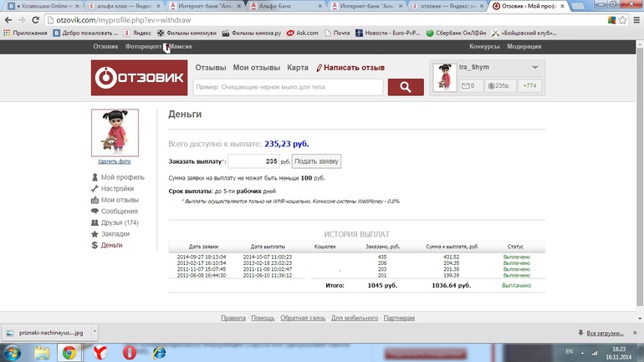Click the payout amount field showing 235
Screen dimensions: 644x362
pos(253,161)
